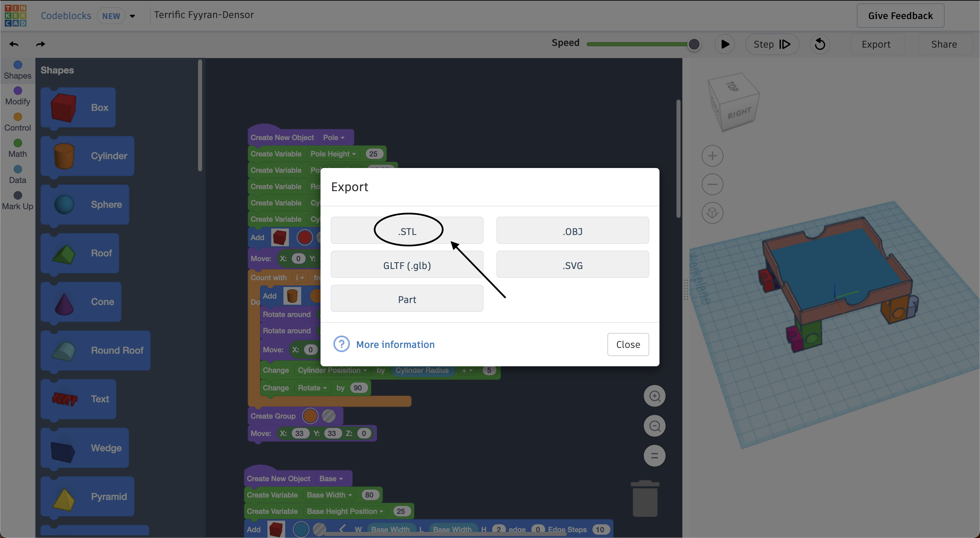Click the restart icon next to Step
The height and width of the screenshot is (538, 980).
click(820, 44)
